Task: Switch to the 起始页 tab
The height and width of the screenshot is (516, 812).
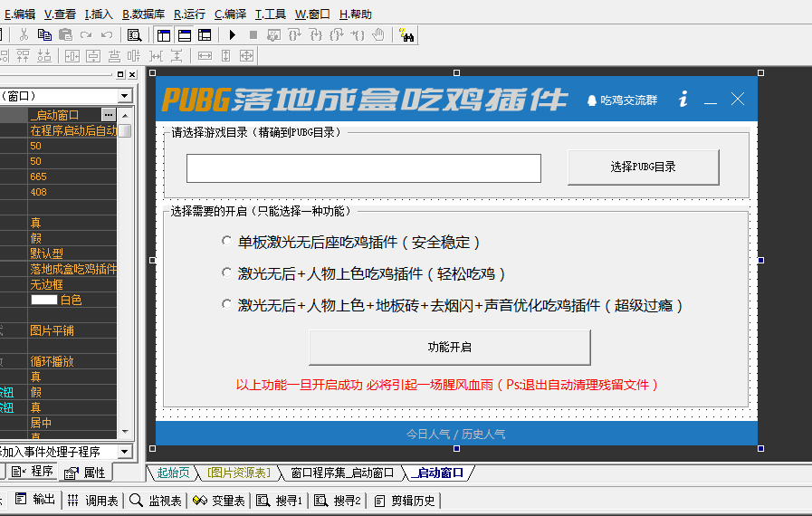Action: click(x=173, y=473)
